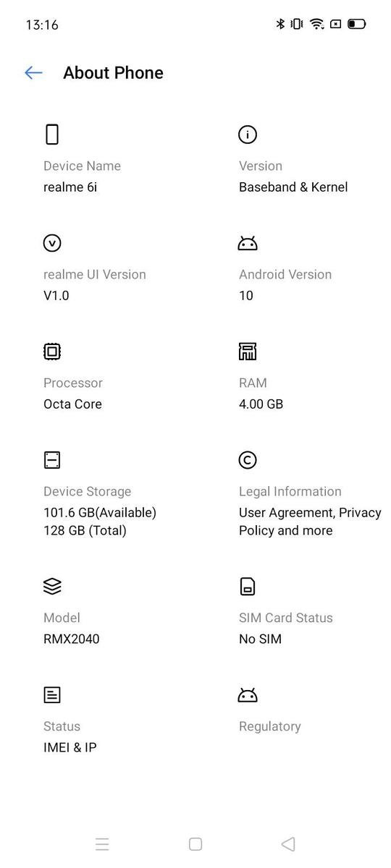Viewport: 391px width, 868px height.
Task: Tap the info icon above Version
Action: point(248,135)
